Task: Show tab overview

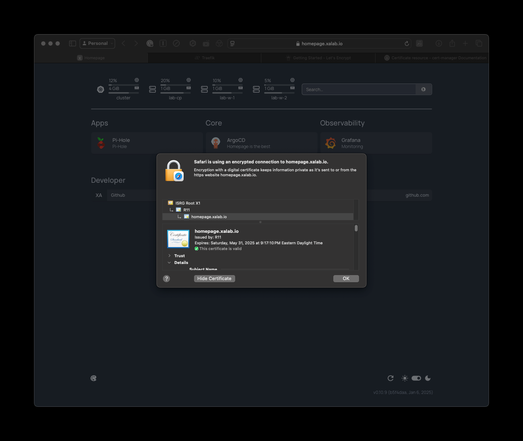Action: (x=479, y=43)
